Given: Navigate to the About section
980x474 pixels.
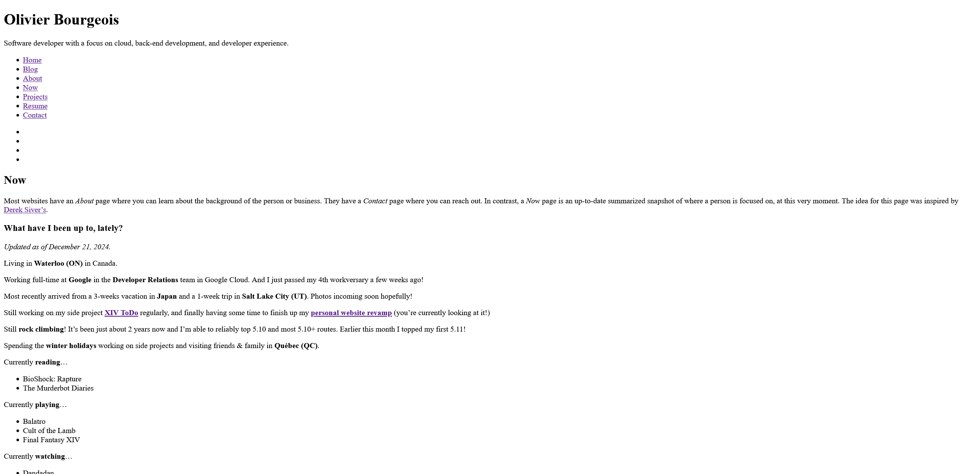Looking at the screenshot, I should tap(32, 78).
